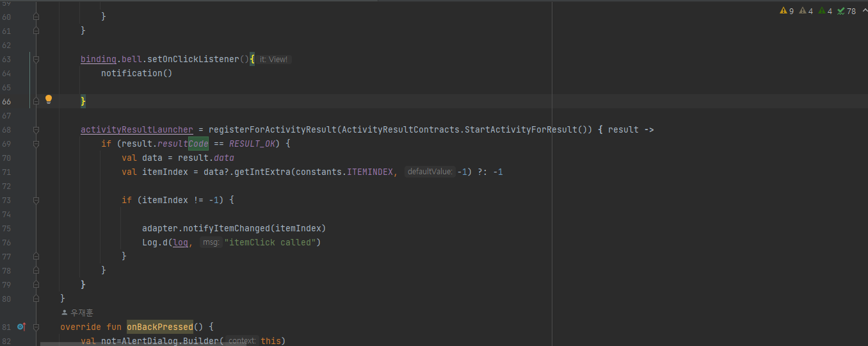
Task: Fold if resultCode block at line 69
Action: pos(36,144)
